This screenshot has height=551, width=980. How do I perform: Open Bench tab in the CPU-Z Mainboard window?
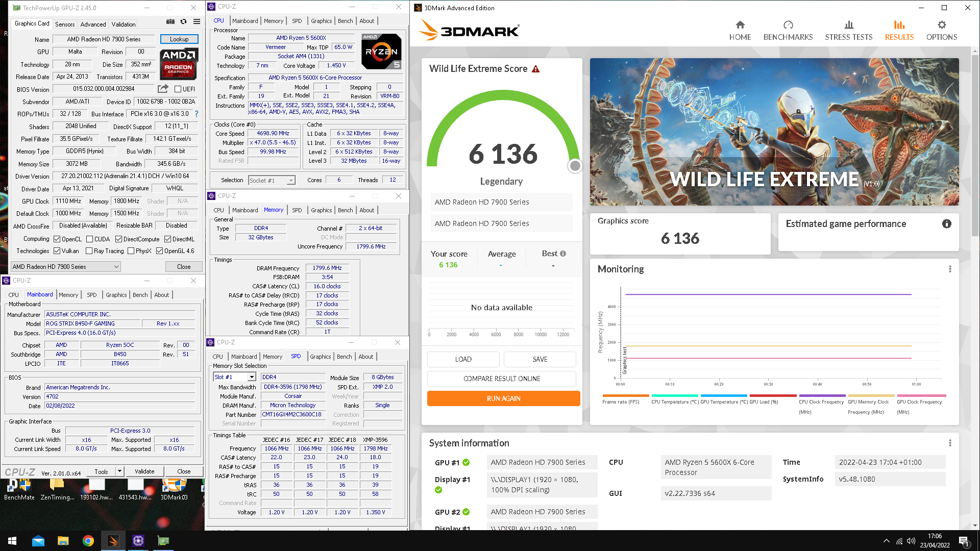140,295
